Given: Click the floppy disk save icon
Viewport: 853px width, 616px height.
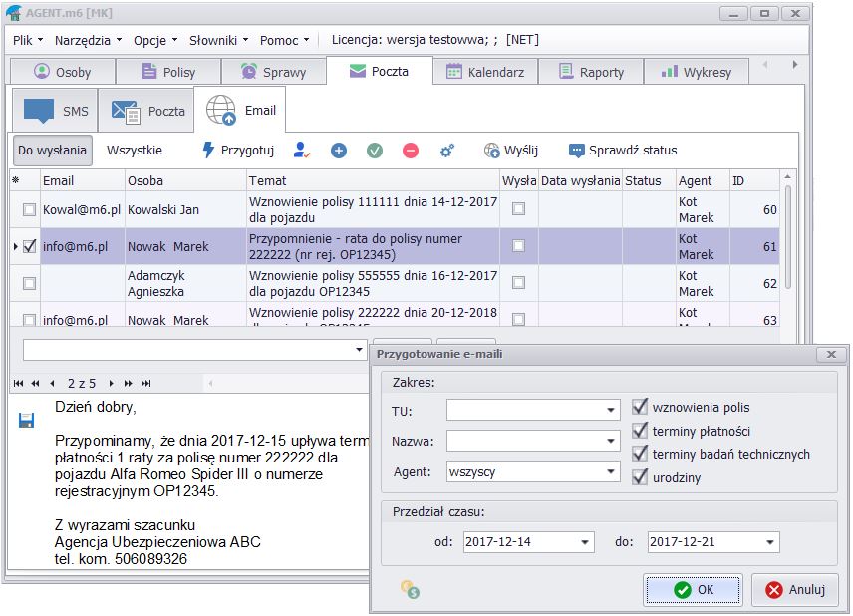Looking at the screenshot, I should coord(26,420).
